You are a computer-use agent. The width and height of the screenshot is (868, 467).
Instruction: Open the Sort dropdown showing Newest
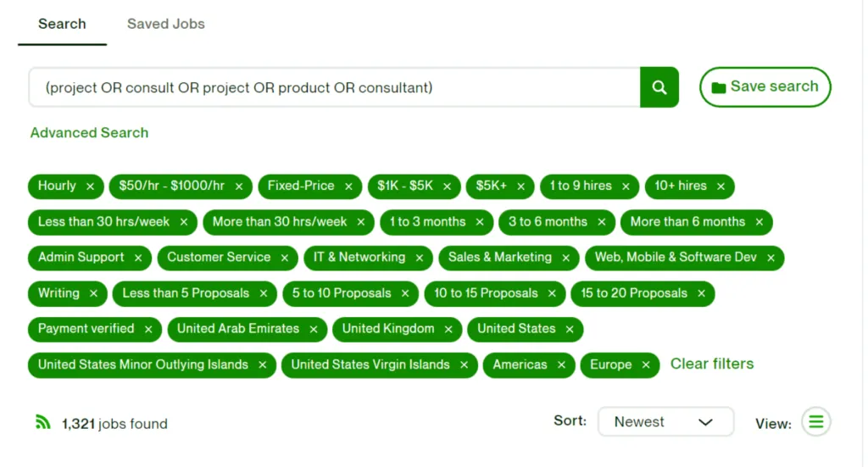(665, 422)
